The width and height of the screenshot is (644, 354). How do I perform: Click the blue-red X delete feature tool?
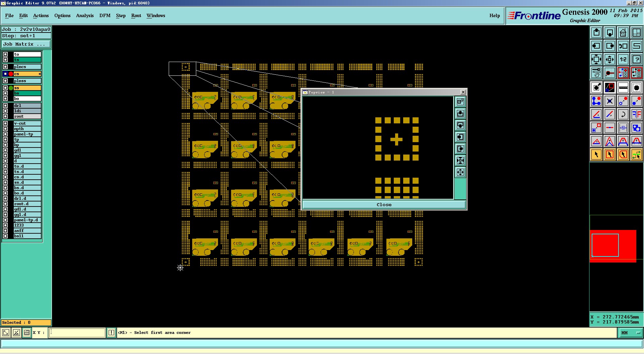click(610, 101)
